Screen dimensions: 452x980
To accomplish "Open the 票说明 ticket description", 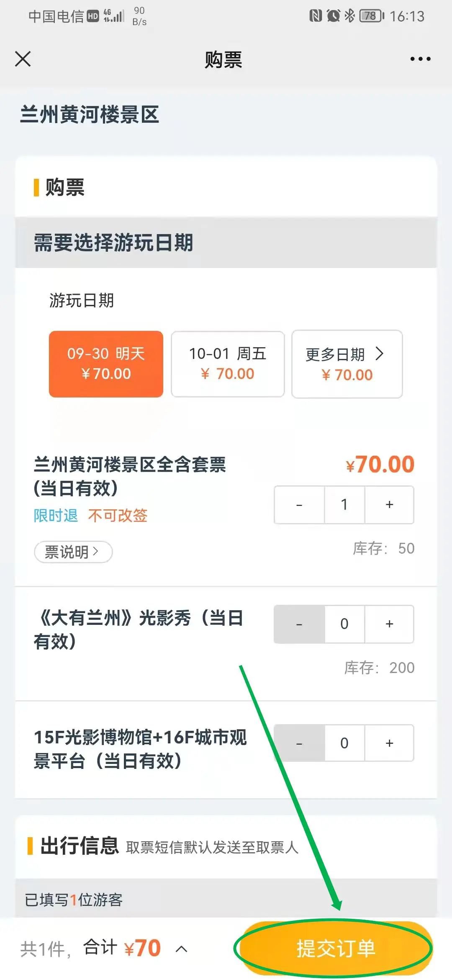I will coord(73,552).
